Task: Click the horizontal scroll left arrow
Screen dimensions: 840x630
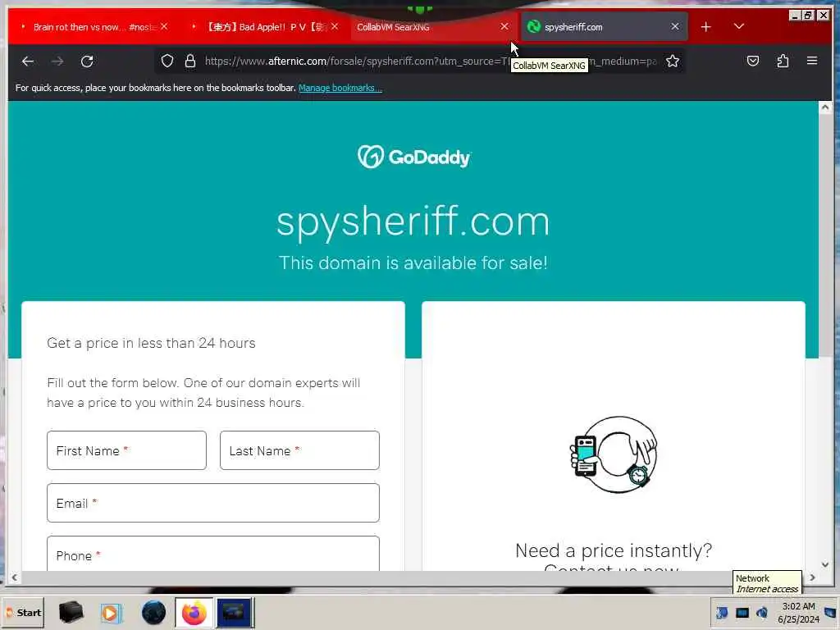Action: coord(15,577)
